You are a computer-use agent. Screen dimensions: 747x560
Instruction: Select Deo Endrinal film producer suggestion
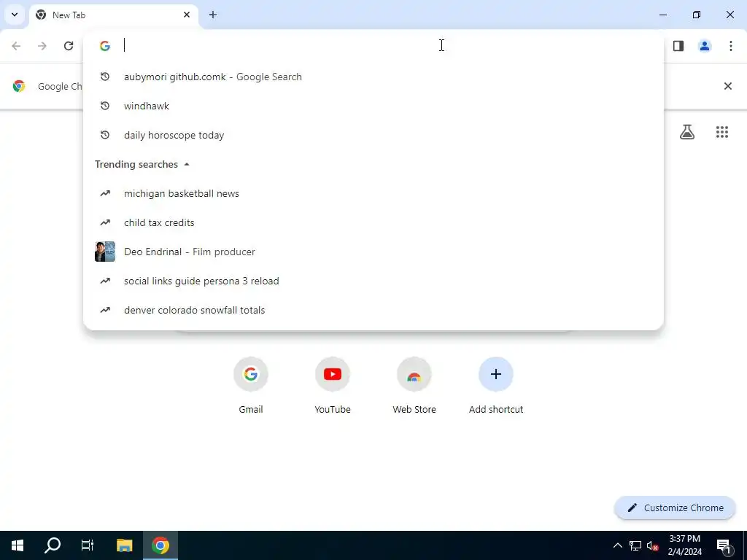click(x=373, y=252)
